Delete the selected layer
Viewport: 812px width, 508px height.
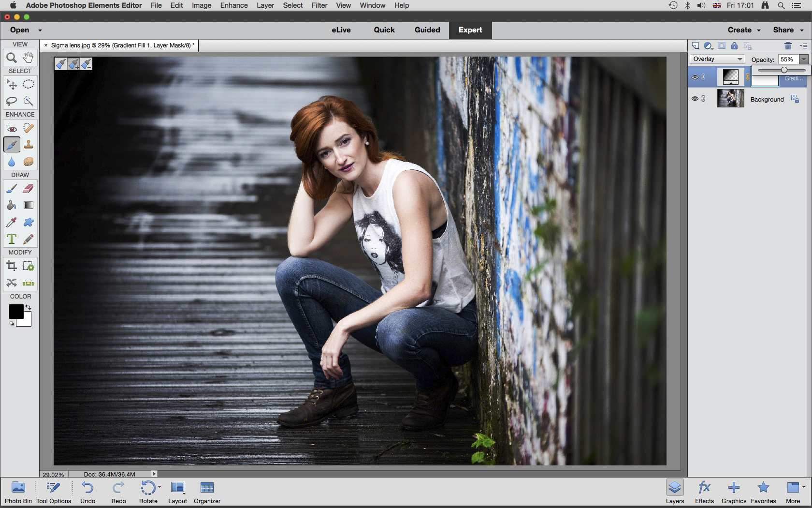point(788,46)
